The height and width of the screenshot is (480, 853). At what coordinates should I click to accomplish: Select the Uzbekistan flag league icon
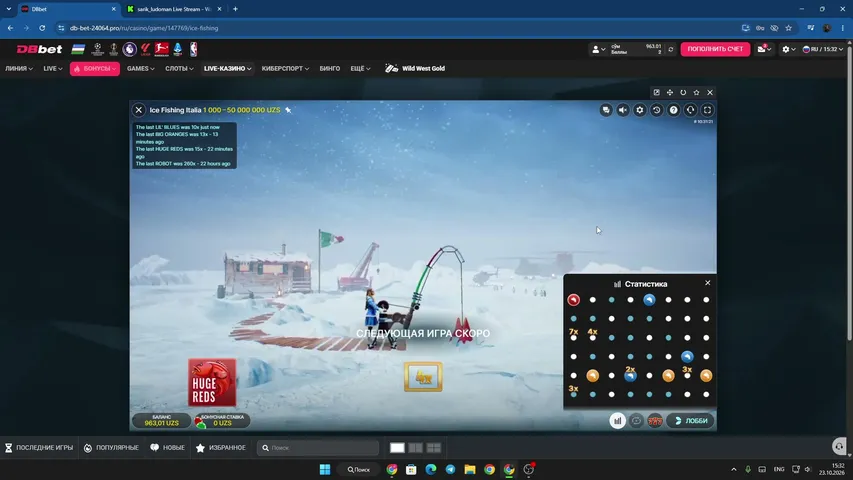tap(78, 49)
